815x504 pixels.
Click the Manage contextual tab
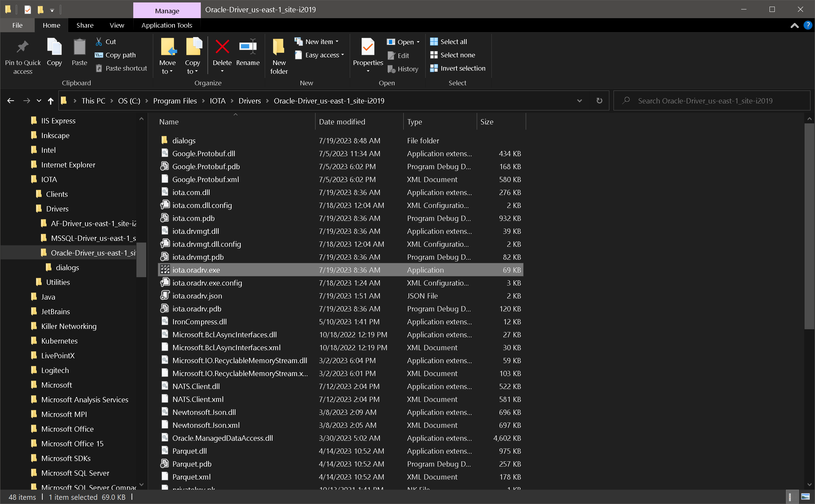click(167, 10)
